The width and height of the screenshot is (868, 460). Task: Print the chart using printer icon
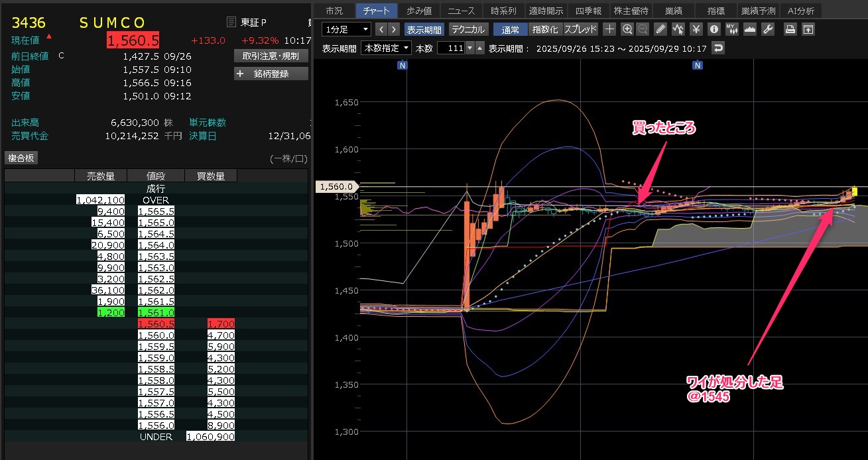coord(790,29)
